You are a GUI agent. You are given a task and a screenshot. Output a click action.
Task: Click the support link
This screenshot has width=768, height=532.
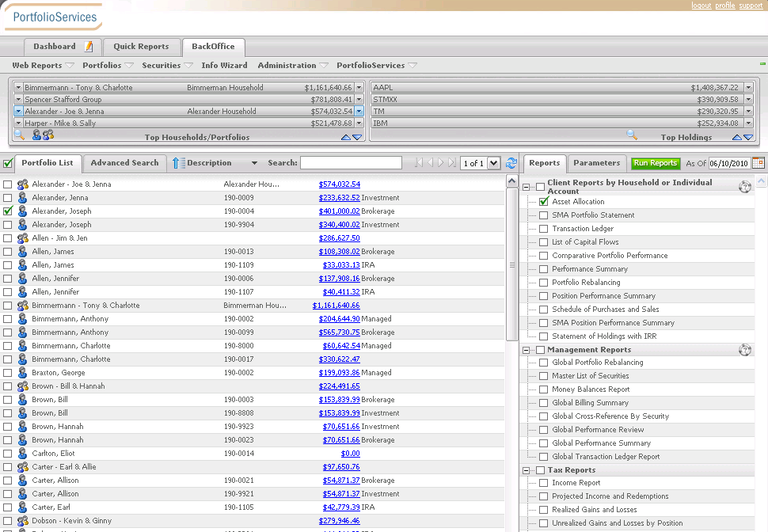751,6
